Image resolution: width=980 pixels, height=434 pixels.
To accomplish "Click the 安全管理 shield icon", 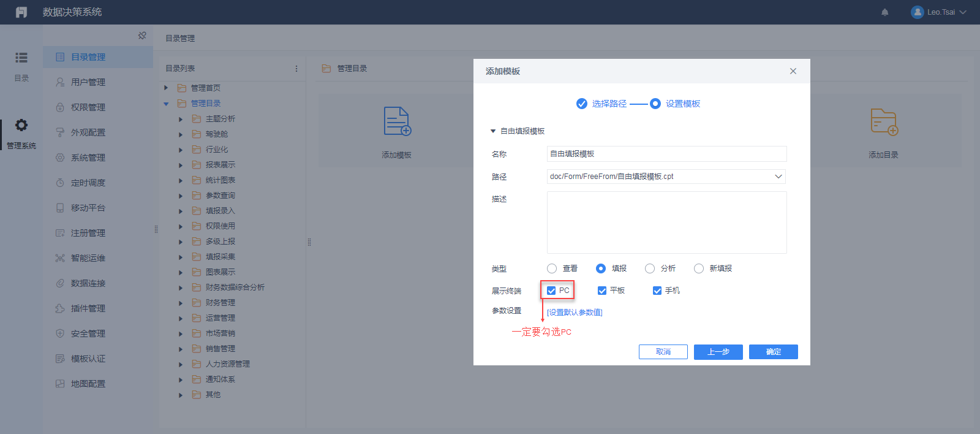I will point(60,333).
